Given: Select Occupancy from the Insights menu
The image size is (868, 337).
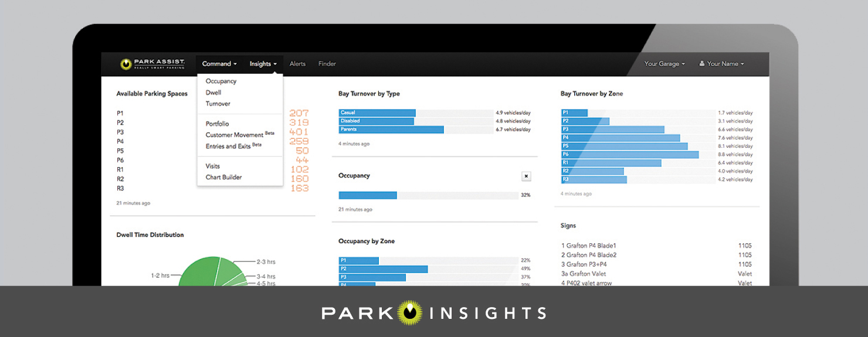Looking at the screenshot, I should [221, 81].
